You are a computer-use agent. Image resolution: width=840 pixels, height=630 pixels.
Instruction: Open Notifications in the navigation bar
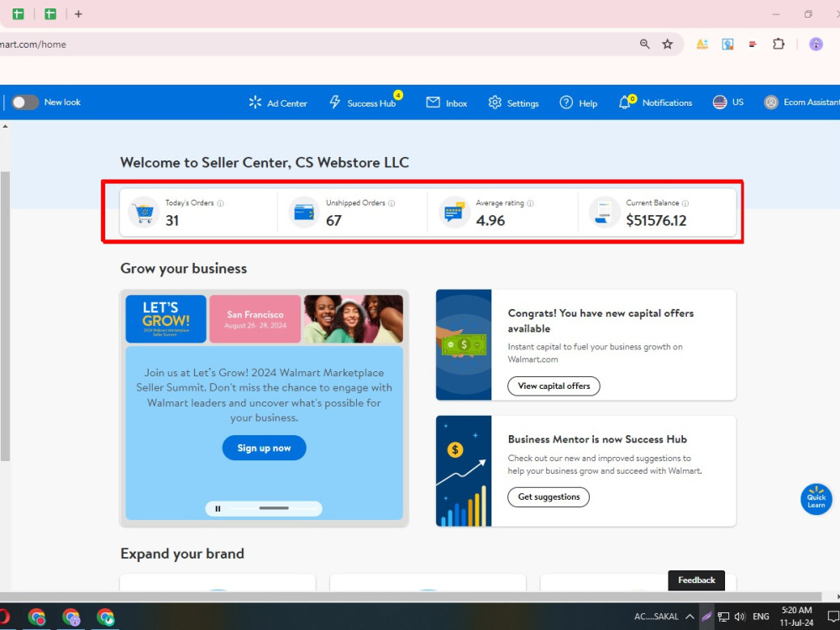coord(654,102)
